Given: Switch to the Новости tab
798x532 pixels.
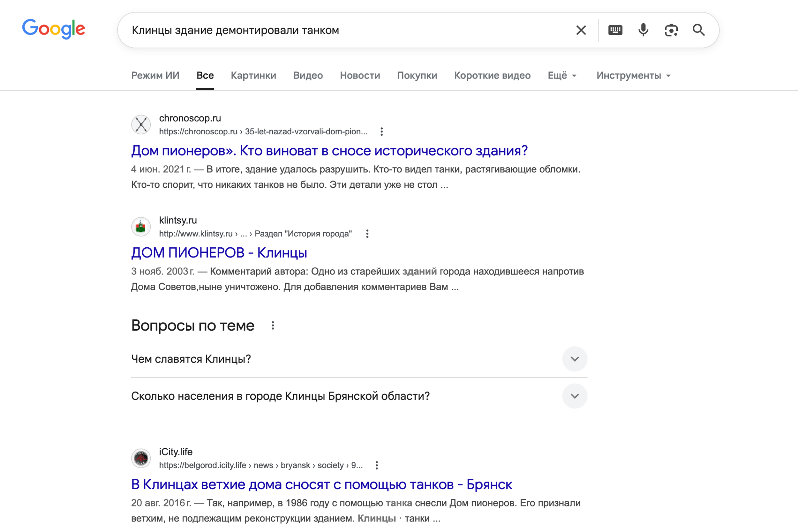Looking at the screenshot, I should point(360,75).
